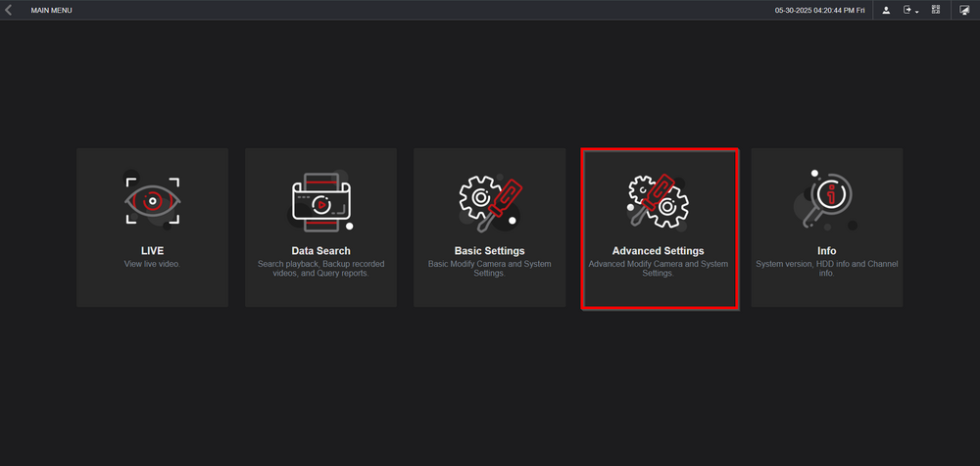Screen dimensions: 980x466
Task: Click the Data Search playback icon
Action: pyautogui.click(x=320, y=200)
